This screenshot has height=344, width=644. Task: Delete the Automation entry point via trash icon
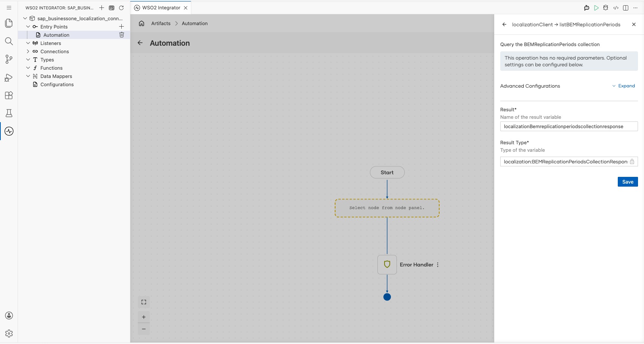pos(122,35)
